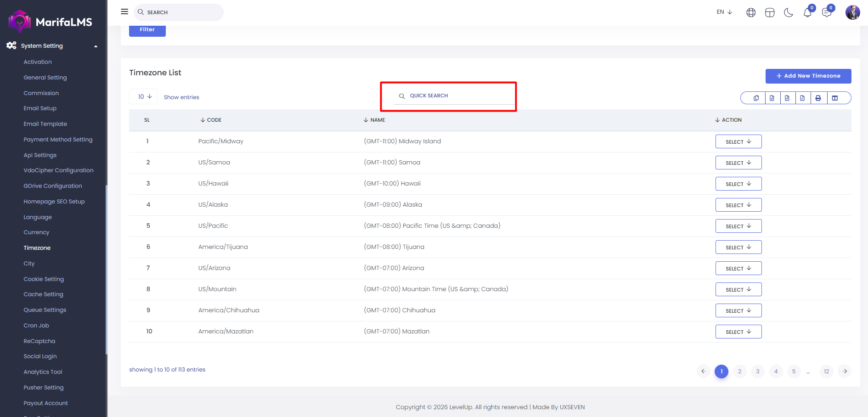Click the Quick Search input field

pos(454,96)
